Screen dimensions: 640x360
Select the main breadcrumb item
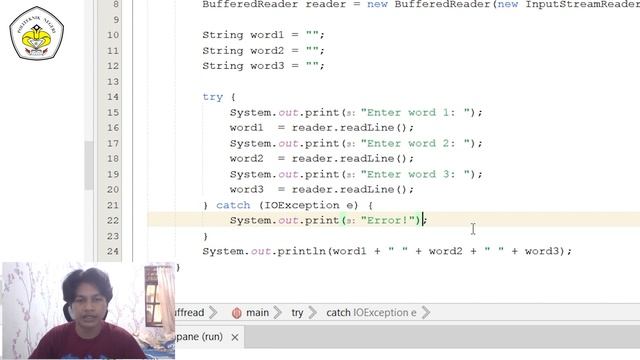[257, 313]
